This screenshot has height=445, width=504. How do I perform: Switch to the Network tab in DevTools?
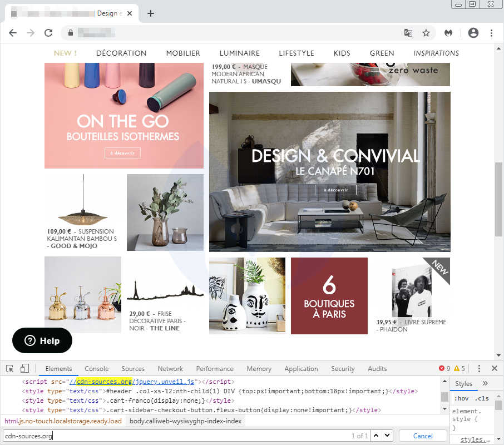[170, 369]
